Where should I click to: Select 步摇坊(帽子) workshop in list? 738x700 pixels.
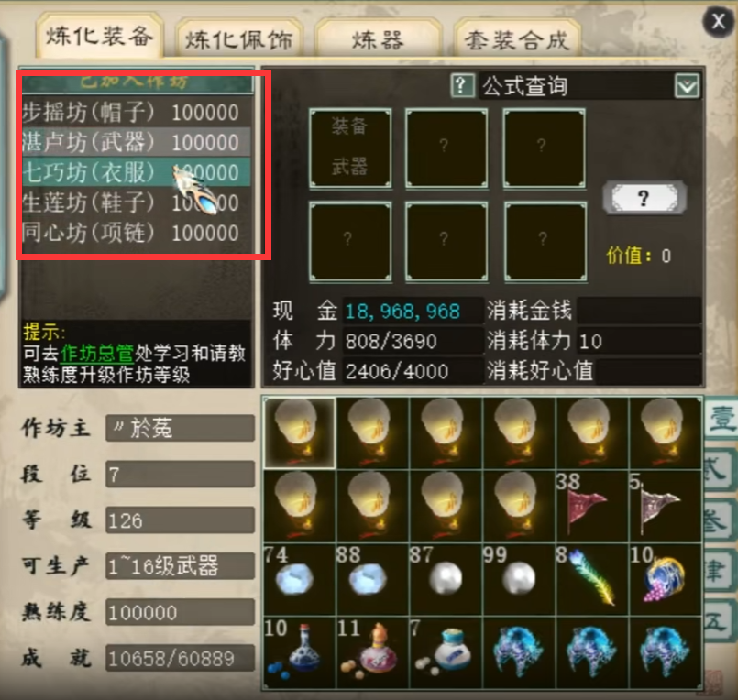136,113
